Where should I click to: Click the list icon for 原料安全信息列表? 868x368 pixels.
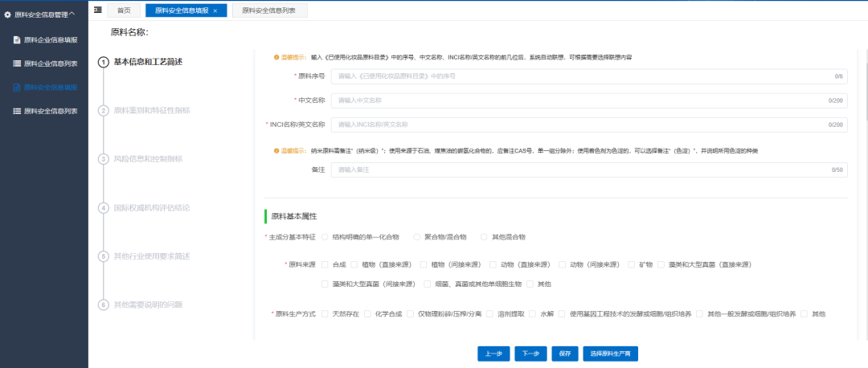pyautogui.click(x=17, y=111)
